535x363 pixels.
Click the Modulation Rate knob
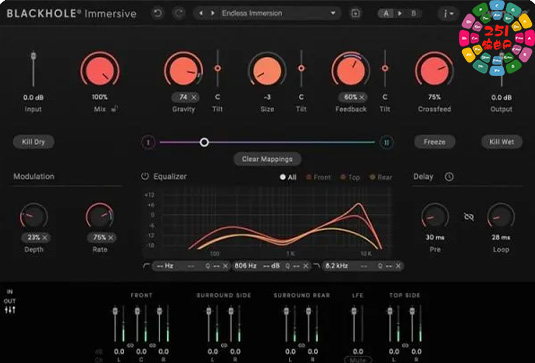(100, 216)
